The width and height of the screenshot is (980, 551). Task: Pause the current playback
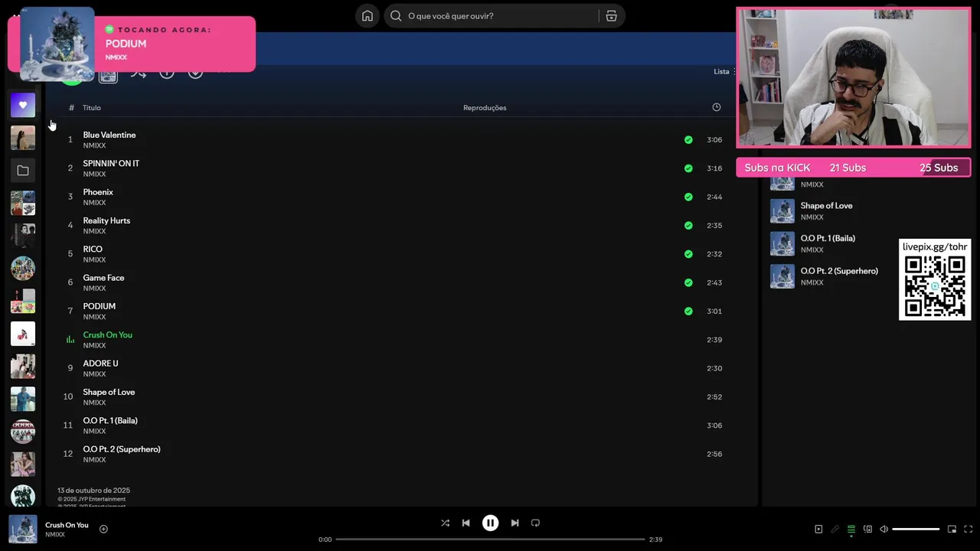click(490, 523)
